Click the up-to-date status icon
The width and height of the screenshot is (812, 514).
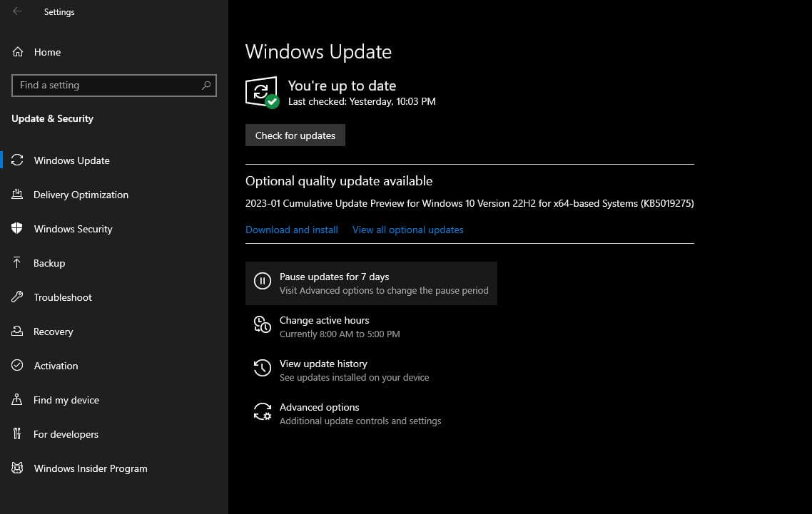coord(262,92)
